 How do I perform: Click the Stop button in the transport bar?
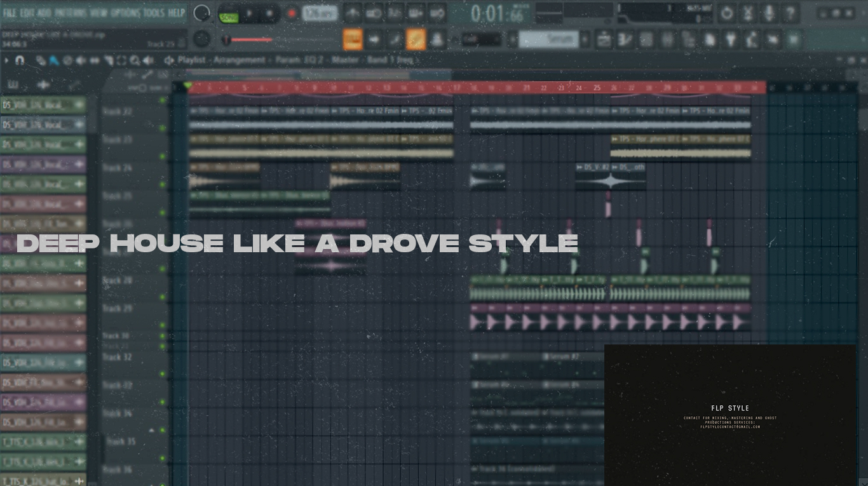coord(269,11)
